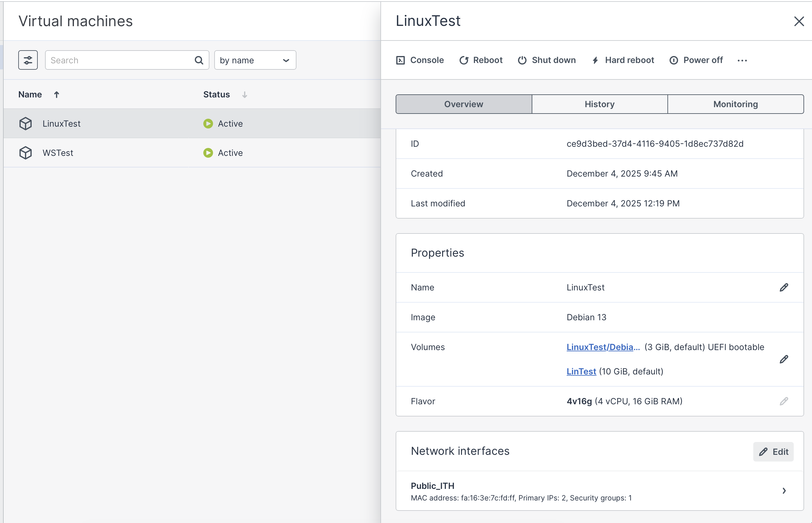
Task: Edit Volumes via pencil icon
Action: coord(783,359)
